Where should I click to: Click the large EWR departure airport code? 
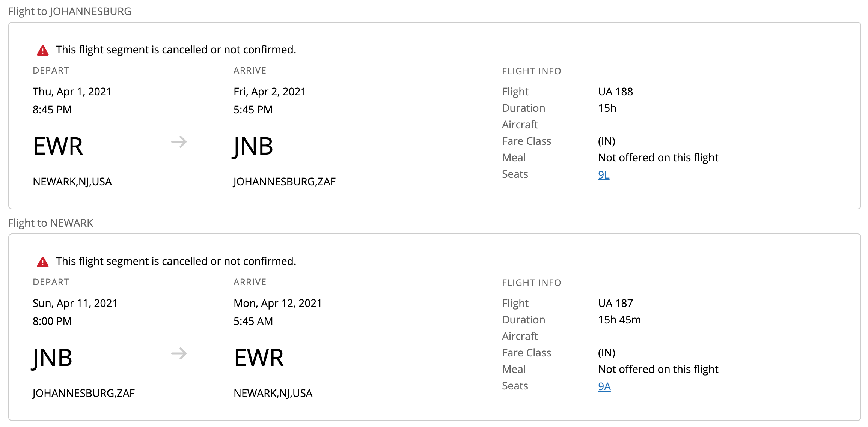pyautogui.click(x=58, y=146)
